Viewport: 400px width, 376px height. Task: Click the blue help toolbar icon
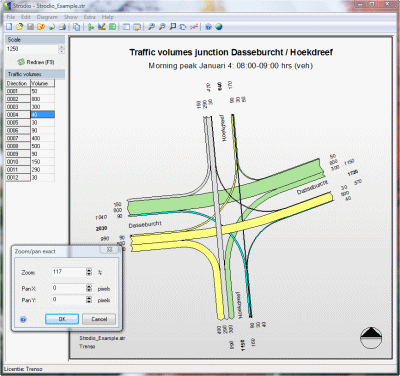pyautogui.click(x=208, y=27)
